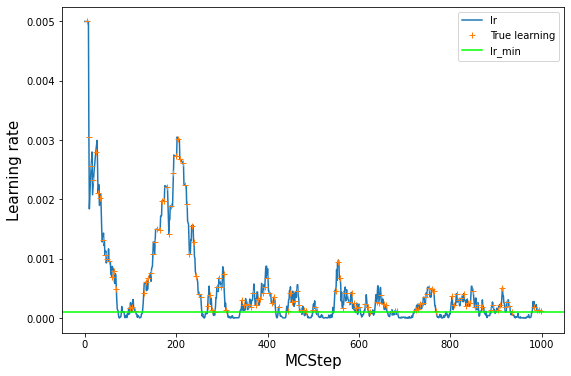The image size is (571, 376).
Task: Click the 200 x-axis tick label
Action: [x=176, y=344]
